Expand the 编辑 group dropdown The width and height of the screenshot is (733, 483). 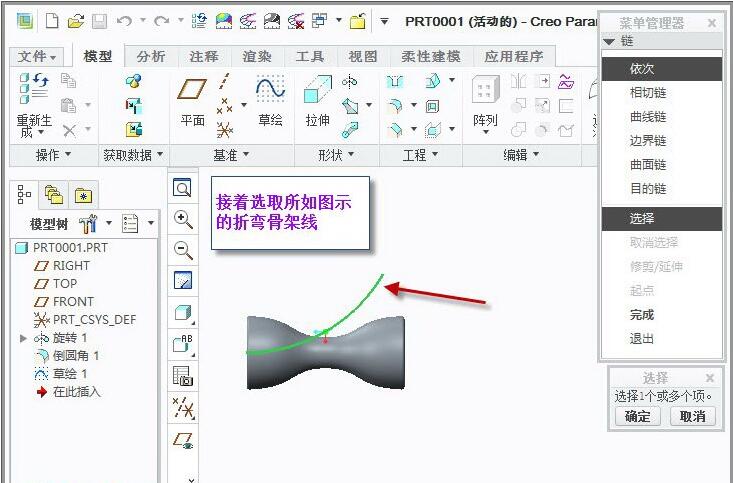tap(521, 155)
